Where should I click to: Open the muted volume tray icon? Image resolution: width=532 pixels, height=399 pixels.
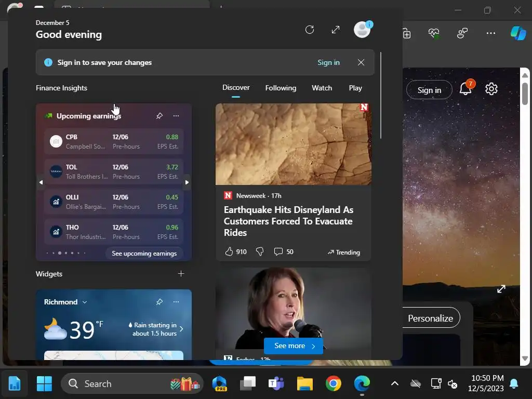(453, 384)
